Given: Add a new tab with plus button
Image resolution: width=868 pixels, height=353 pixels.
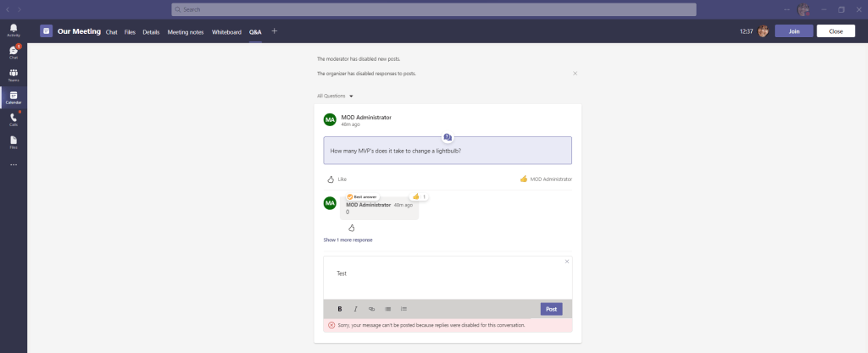Looking at the screenshot, I should point(274,31).
